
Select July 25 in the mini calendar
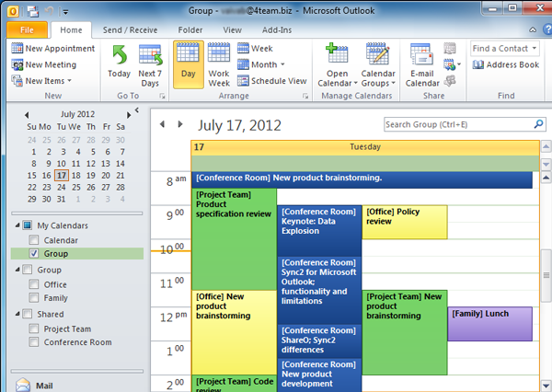point(77,187)
